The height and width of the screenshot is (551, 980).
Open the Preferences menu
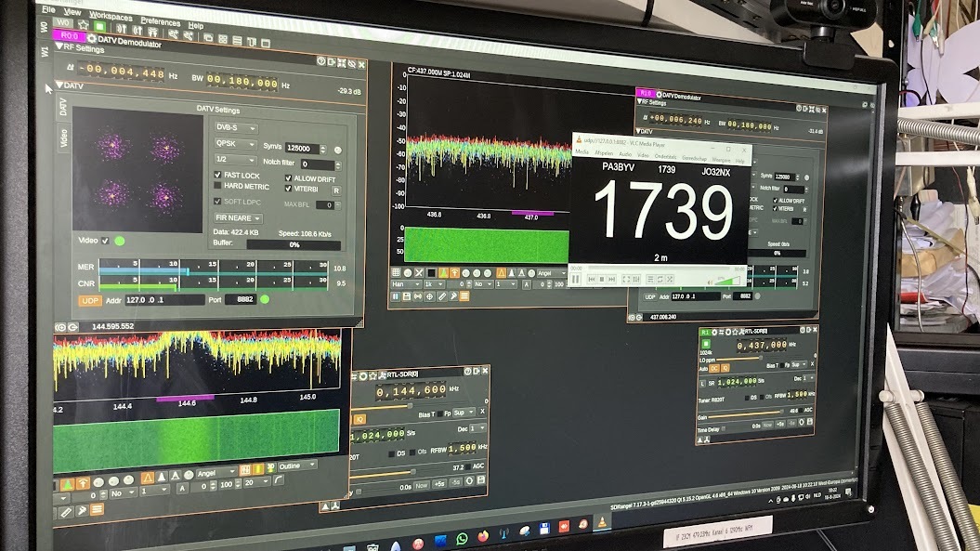161,22
